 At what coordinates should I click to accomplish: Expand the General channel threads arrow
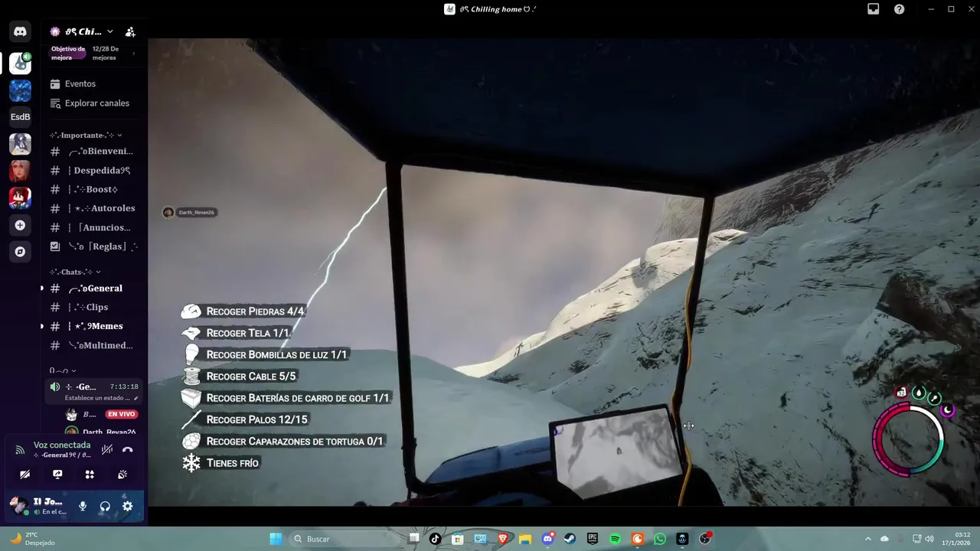point(42,289)
